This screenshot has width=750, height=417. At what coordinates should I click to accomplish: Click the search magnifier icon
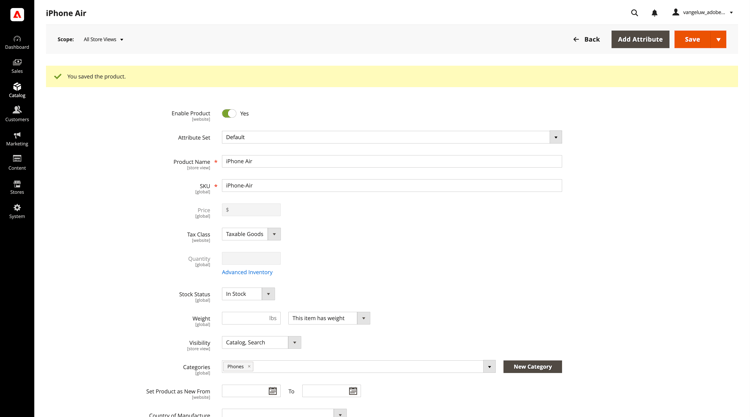(x=634, y=13)
